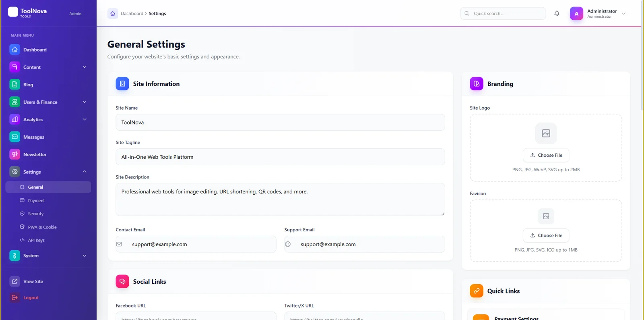Focus the Site Name input field
This screenshot has width=644, height=320.
(280, 122)
